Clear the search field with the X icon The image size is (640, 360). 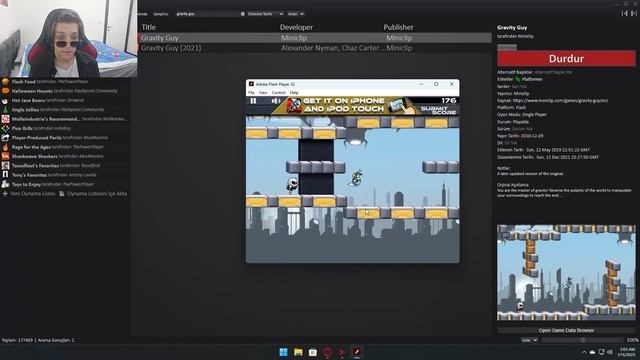(243, 14)
